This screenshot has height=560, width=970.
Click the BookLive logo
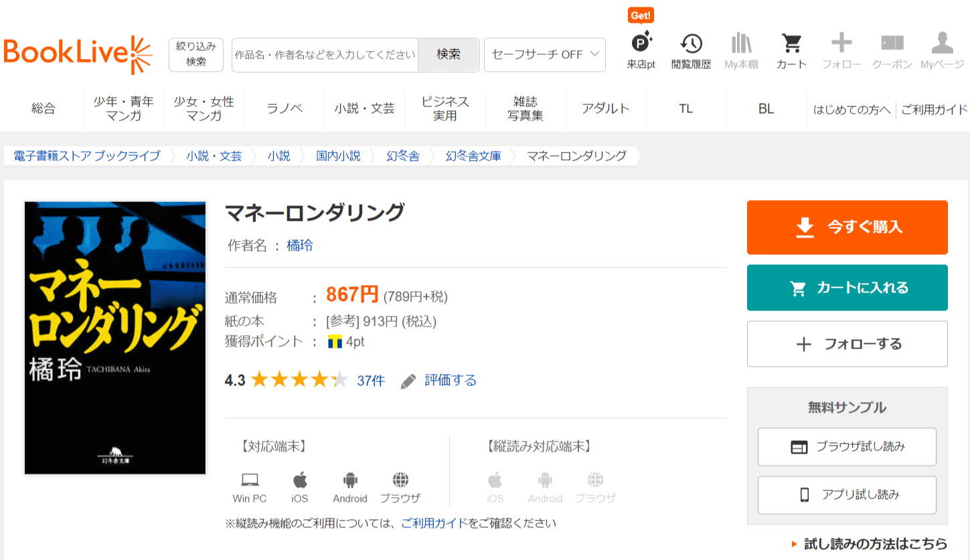[x=78, y=54]
